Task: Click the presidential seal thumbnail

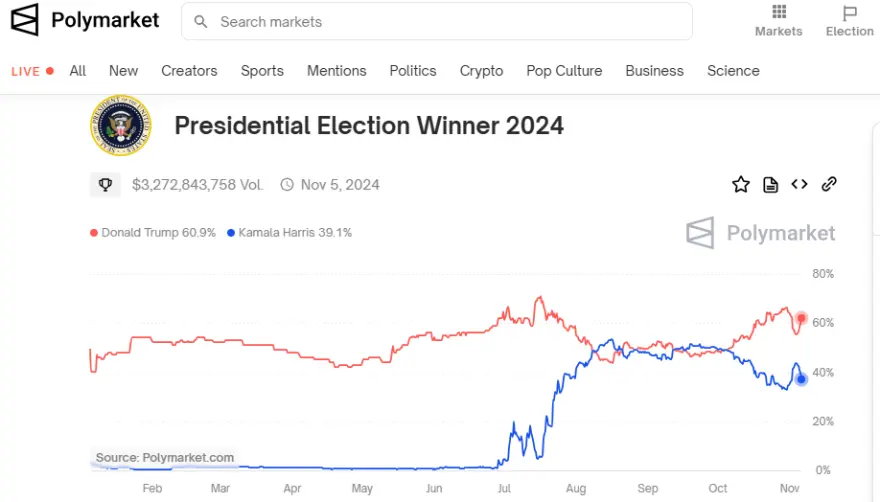Action: [120, 126]
